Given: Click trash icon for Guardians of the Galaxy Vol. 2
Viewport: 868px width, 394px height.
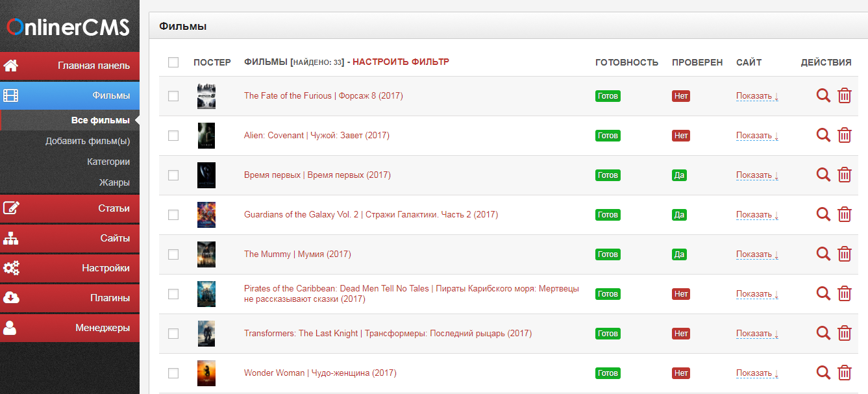Looking at the screenshot, I should [x=845, y=215].
